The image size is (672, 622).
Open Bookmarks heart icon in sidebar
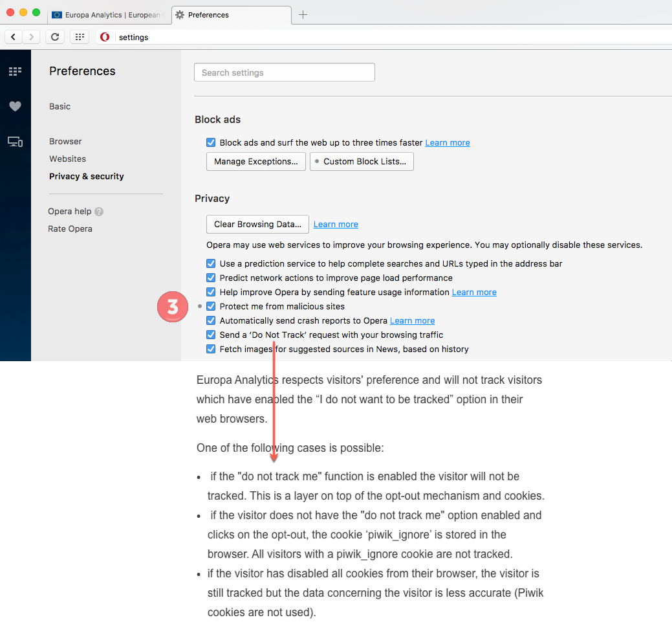15,106
